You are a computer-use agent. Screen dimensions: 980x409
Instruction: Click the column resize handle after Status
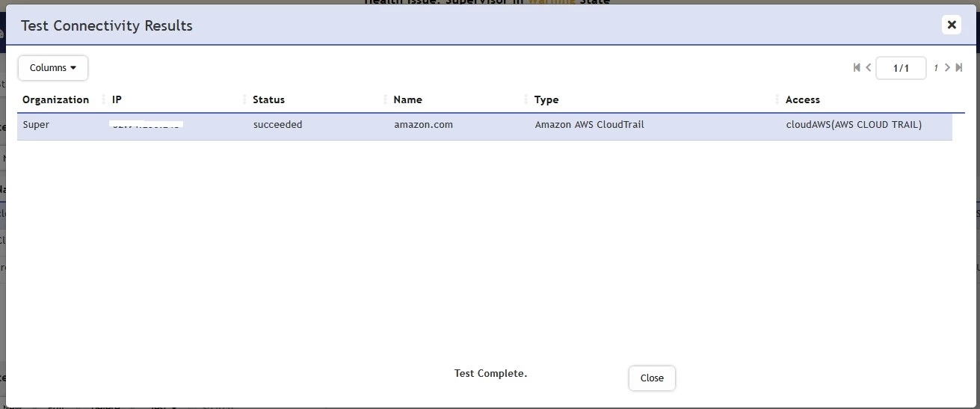pos(385,99)
